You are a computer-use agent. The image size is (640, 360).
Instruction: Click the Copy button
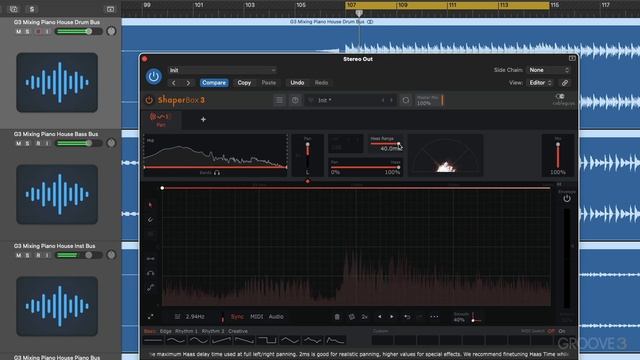[244, 83]
